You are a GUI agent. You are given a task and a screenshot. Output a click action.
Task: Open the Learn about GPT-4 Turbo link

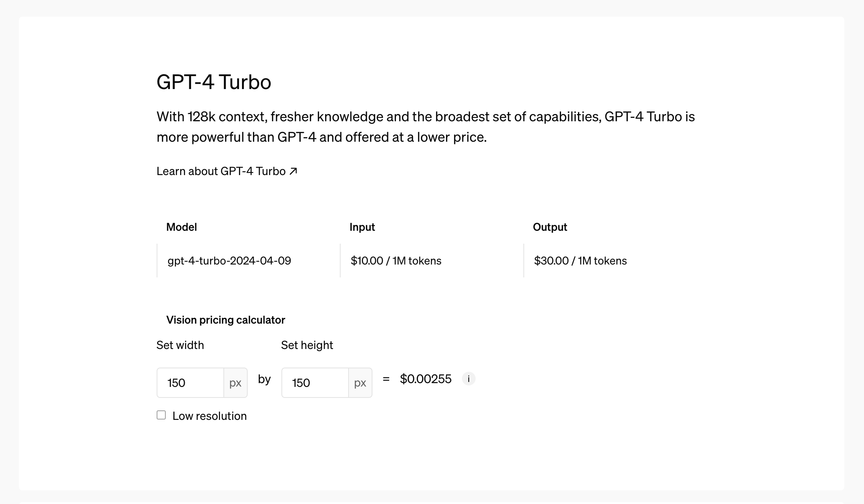pyautogui.click(x=221, y=171)
